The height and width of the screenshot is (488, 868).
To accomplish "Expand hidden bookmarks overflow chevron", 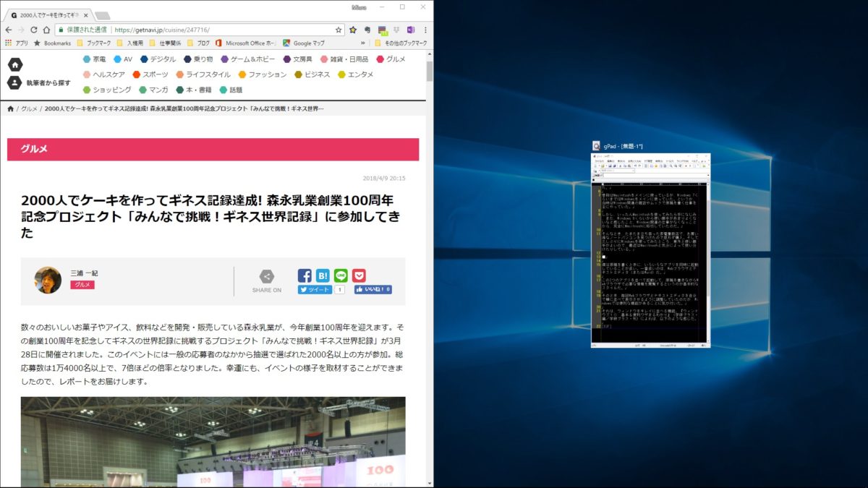I will click(x=363, y=43).
